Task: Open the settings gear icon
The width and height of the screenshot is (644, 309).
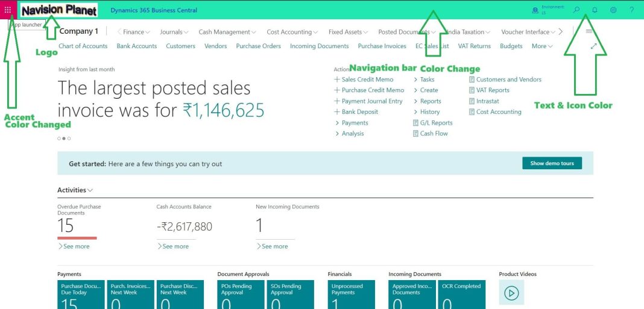Action: [x=613, y=10]
